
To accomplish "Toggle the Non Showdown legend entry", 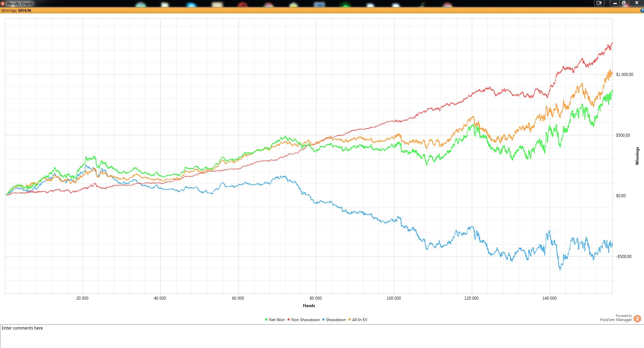I will tap(303, 320).
